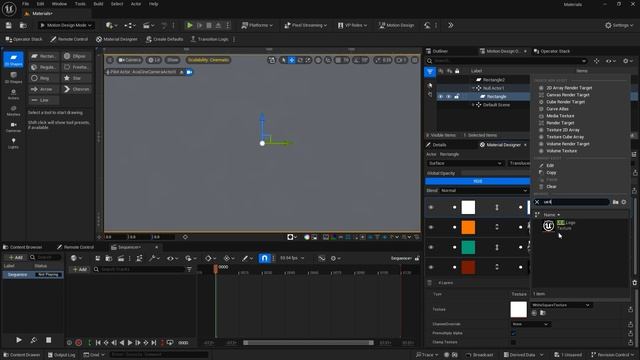Select the translate gizmo tool in viewport
This screenshot has width=640, height=360.
tap(292, 60)
